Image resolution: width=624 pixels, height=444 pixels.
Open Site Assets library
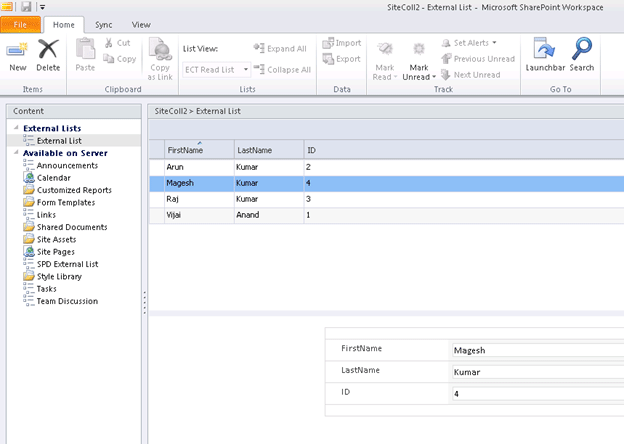tap(56, 239)
